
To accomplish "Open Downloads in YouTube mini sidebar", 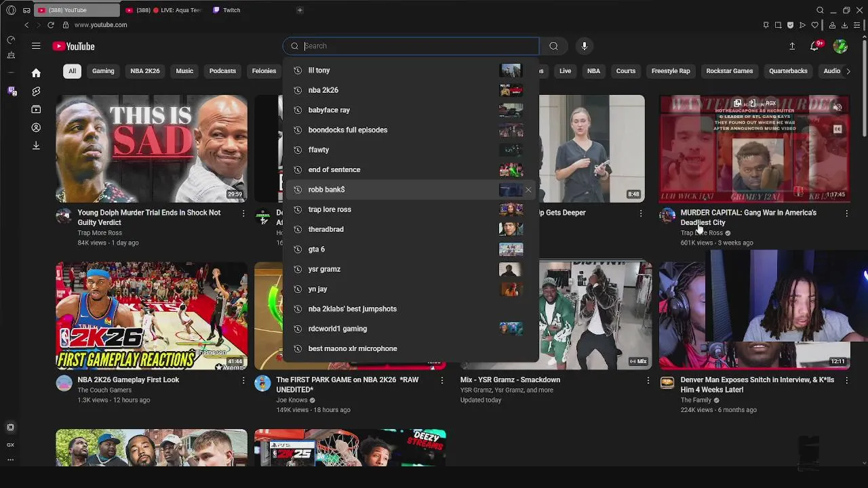I will 36,145.
